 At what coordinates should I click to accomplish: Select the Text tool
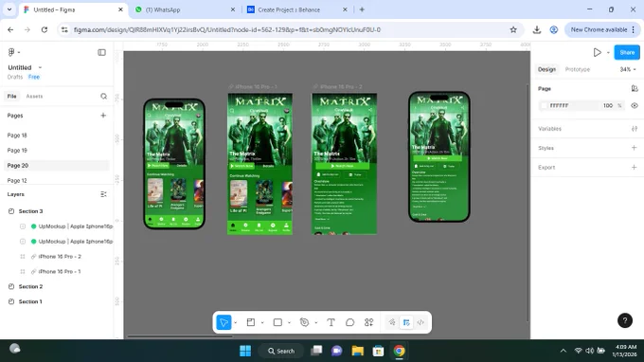(331, 322)
